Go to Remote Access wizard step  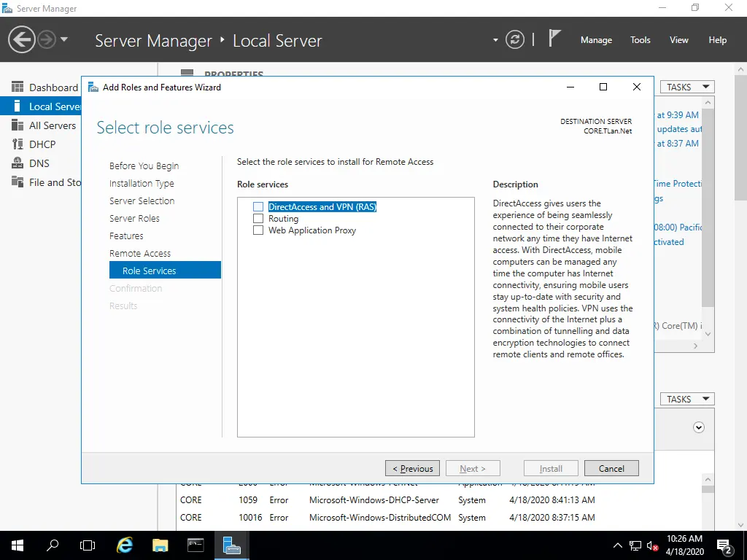140,253
